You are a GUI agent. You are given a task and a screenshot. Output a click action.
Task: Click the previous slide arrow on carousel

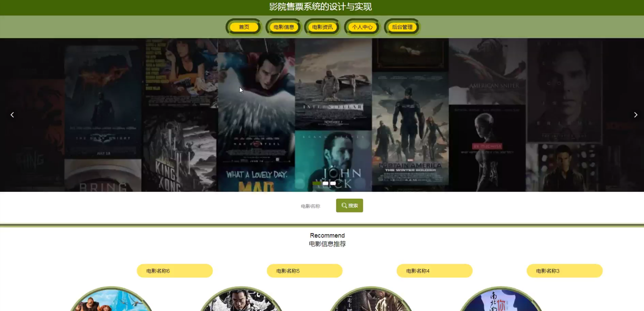tap(12, 115)
